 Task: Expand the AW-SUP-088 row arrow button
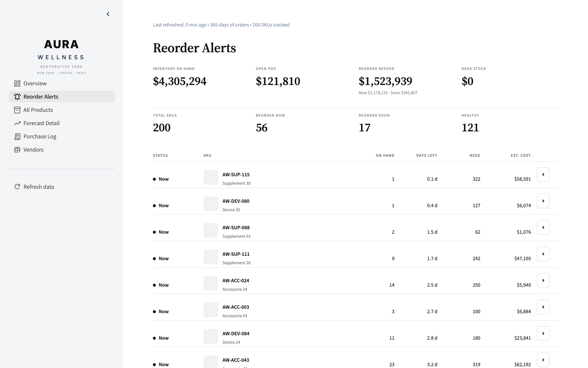coord(543,228)
